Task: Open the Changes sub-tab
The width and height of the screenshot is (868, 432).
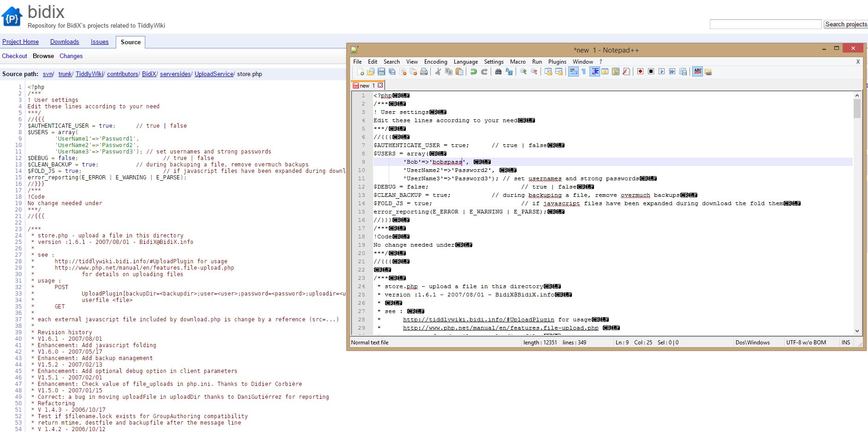Action: [71, 56]
